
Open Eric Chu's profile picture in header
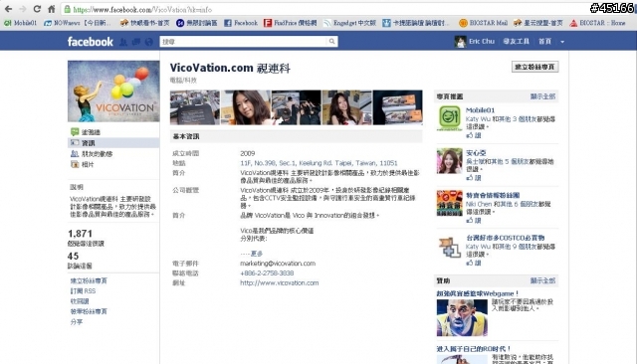pyautogui.click(x=460, y=42)
